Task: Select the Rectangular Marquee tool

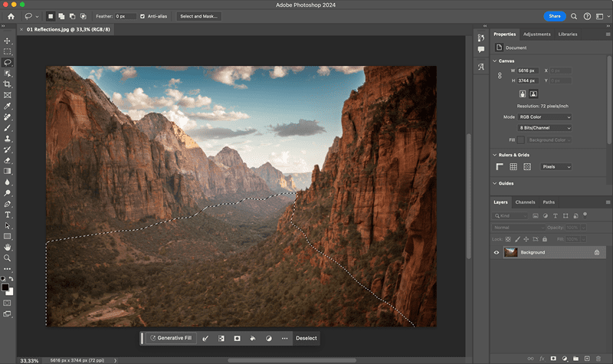Action: (x=8, y=51)
